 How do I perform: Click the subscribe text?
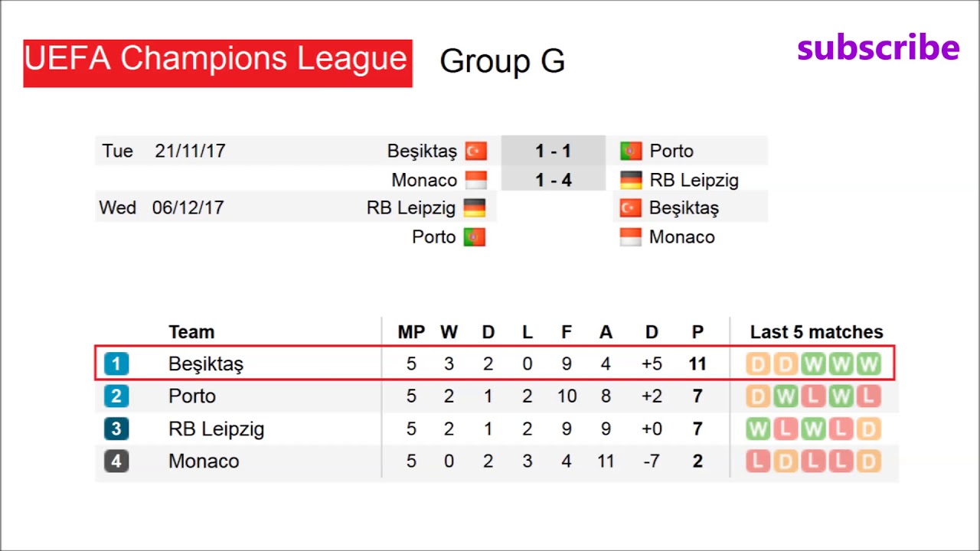coord(878,48)
